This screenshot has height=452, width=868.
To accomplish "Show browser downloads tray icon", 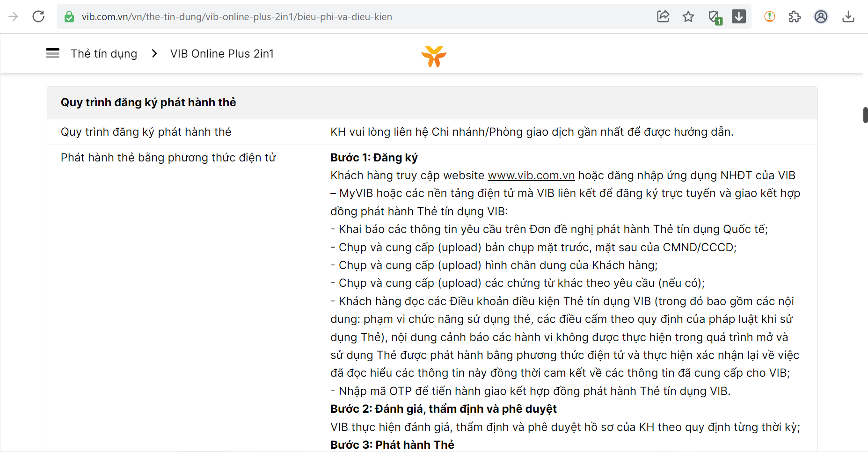I will pyautogui.click(x=848, y=17).
